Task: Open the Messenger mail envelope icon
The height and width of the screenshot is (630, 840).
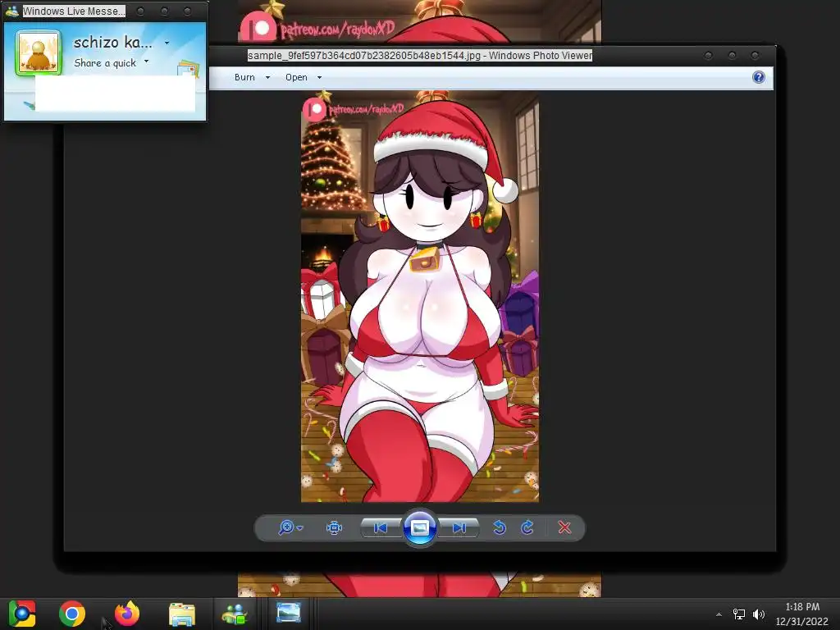Action: [x=188, y=69]
